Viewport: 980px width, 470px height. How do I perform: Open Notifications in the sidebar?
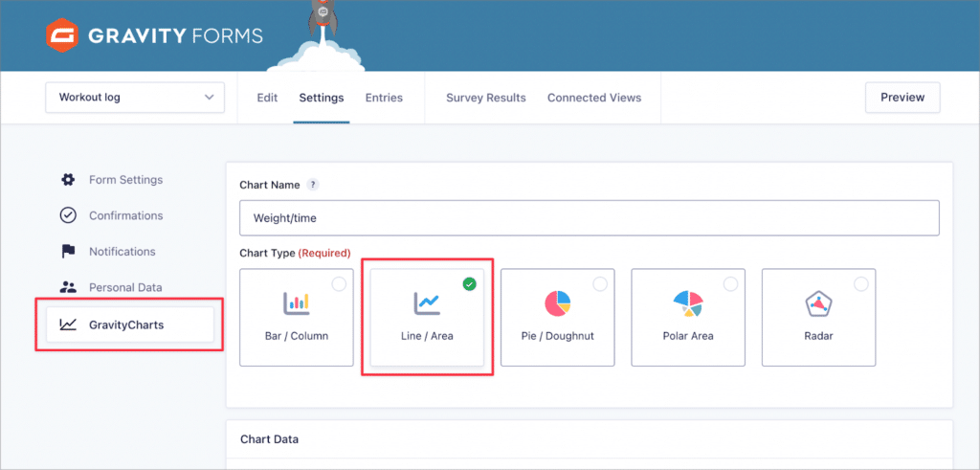[x=122, y=252]
